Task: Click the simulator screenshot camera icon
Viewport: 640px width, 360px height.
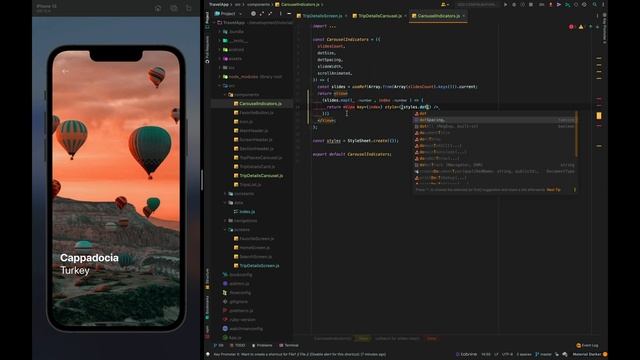Action: 174,8
